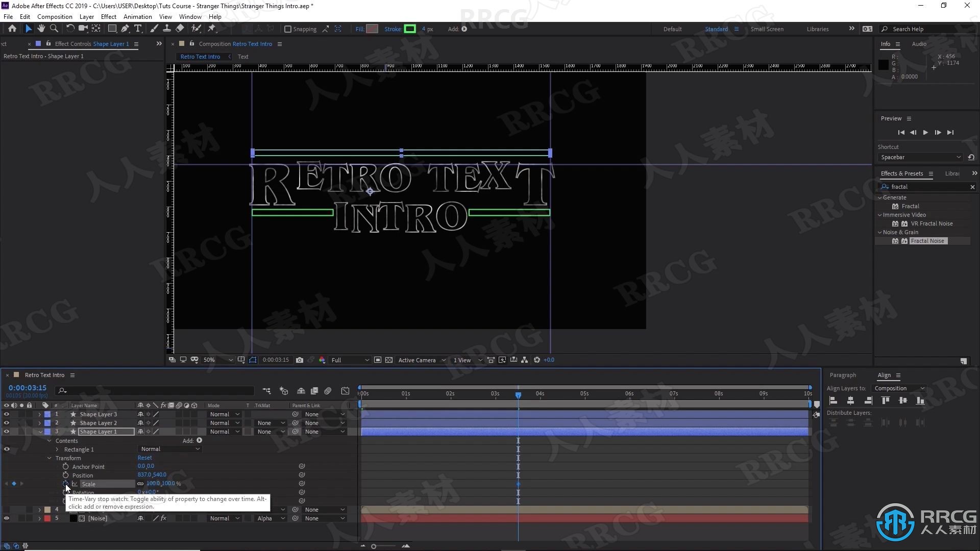Select the Pen tool
Image resolution: width=980 pixels, height=551 pixels.
pos(125,29)
